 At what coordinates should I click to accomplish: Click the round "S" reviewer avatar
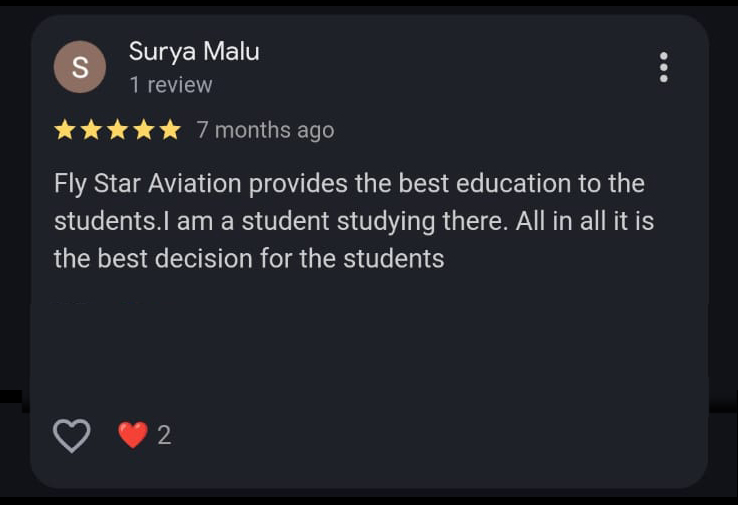point(80,67)
